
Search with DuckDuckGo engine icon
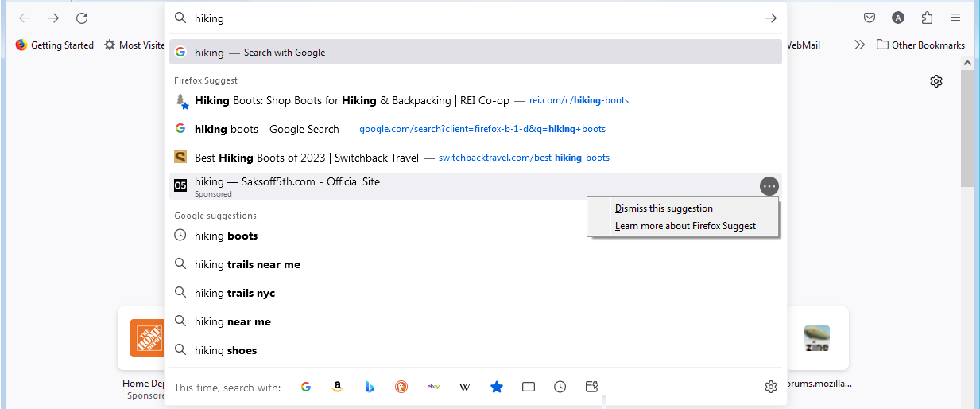[x=401, y=387]
